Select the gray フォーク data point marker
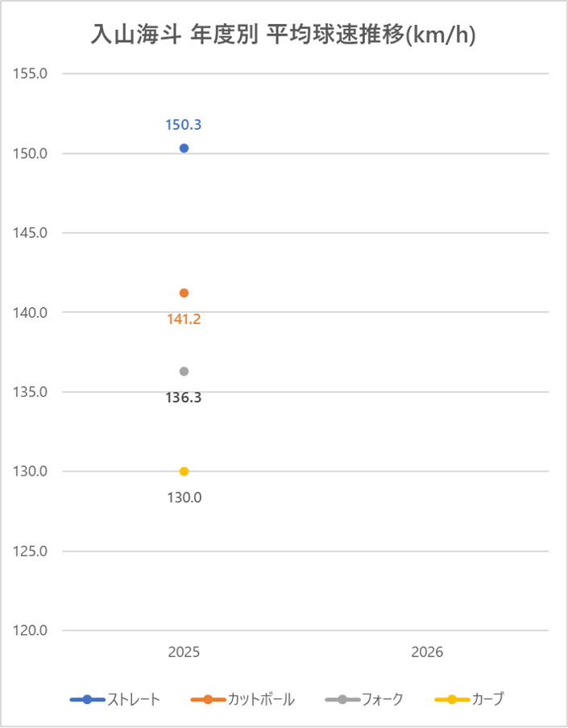 184,372
